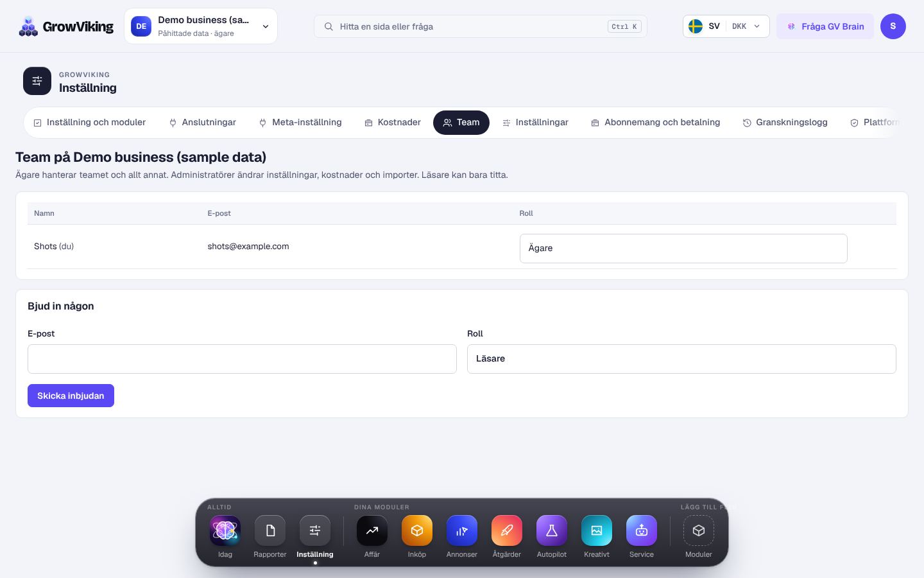Open the Idag brain icon in dock
This screenshot has height=578, width=924.
[225, 530]
